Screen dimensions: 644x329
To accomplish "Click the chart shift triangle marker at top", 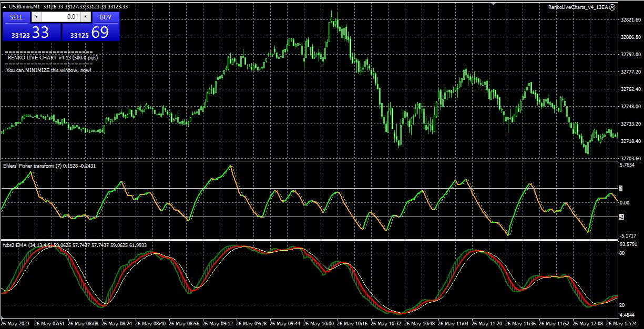I will coord(493,3).
